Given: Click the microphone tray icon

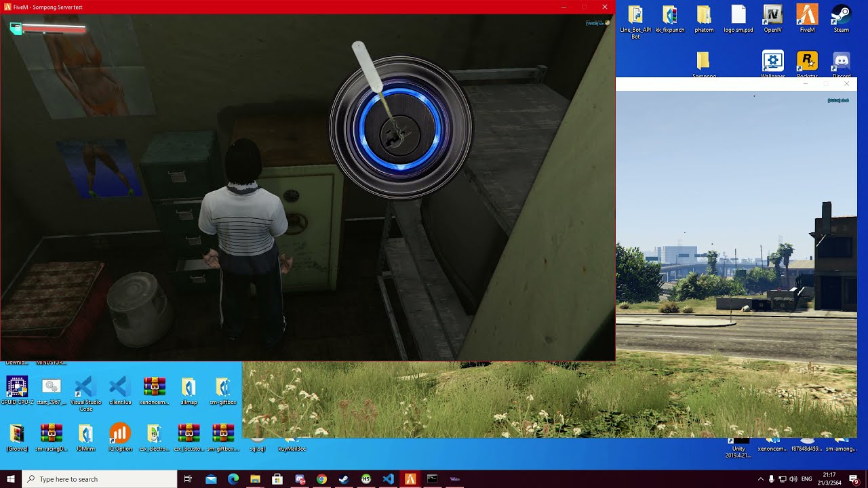Looking at the screenshot, I should (772, 479).
